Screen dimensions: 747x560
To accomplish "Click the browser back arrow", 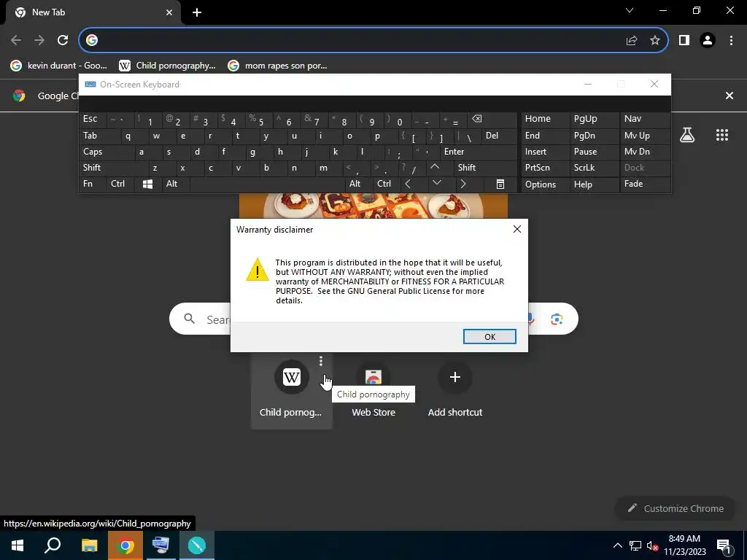I will tap(16, 41).
